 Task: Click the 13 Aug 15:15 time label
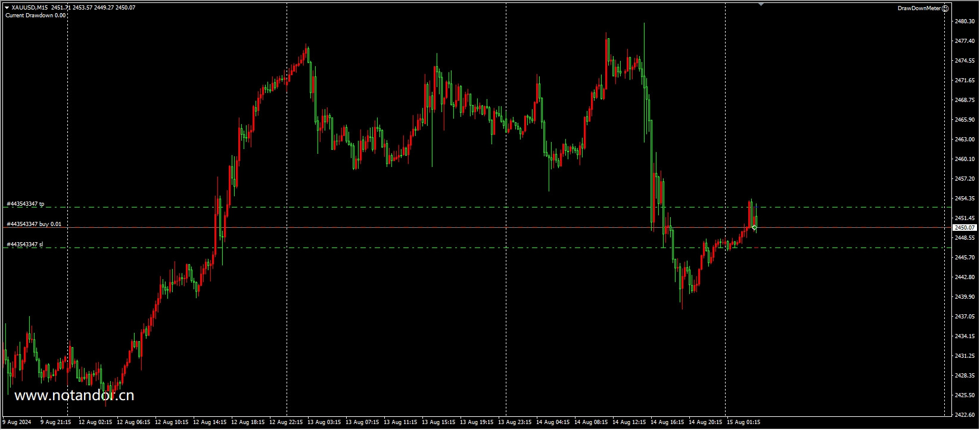438,422
